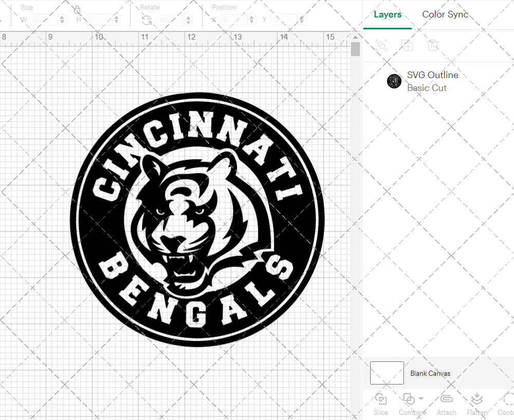This screenshot has width=514, height=420.
Task: Click the canvas vertical scrollbar up arrow
Action: coord(355,38)
